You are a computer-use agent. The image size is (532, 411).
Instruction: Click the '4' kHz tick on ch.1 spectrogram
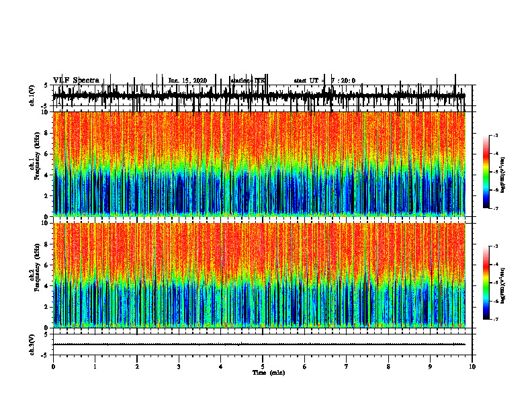click(x=47, y=175)
